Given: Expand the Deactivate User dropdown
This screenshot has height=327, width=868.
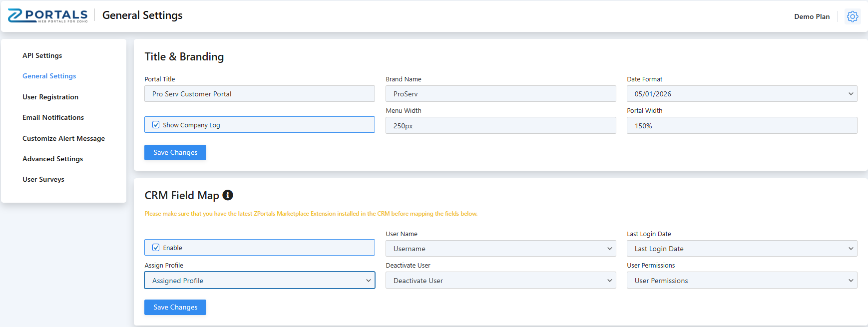Looking at the screenshot, I should pyautogui.click(x=500, y=281).
